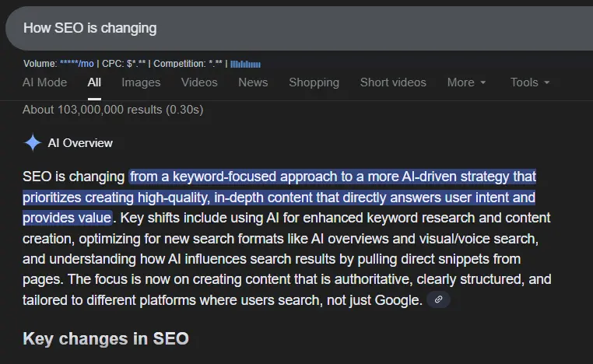This screenshot has width=593, height=364.
Task: Open the hidden Volume value link
Action: point(76,64)
